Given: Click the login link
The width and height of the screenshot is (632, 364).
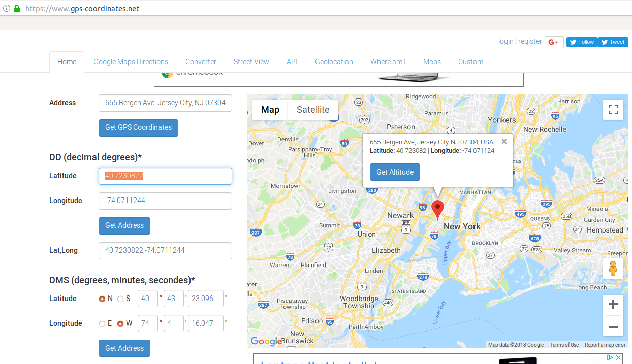Looking at the screenshot, I should (x=505, y=41).
